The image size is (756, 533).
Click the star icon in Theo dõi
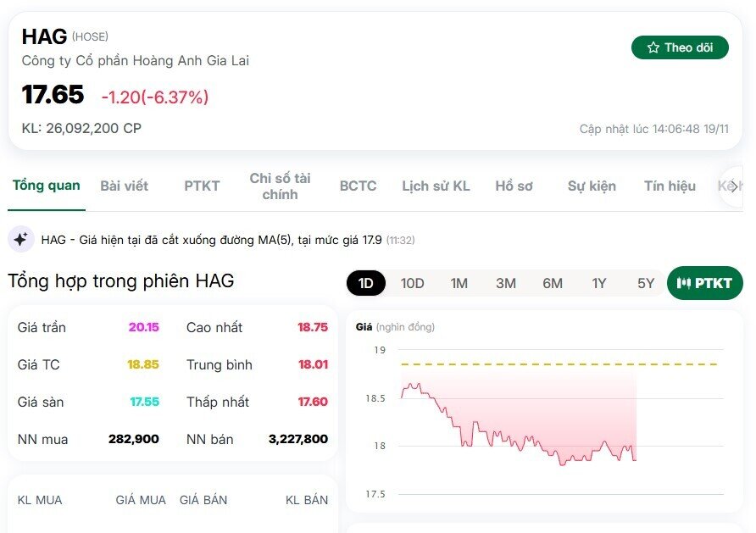tap(653, 47)
